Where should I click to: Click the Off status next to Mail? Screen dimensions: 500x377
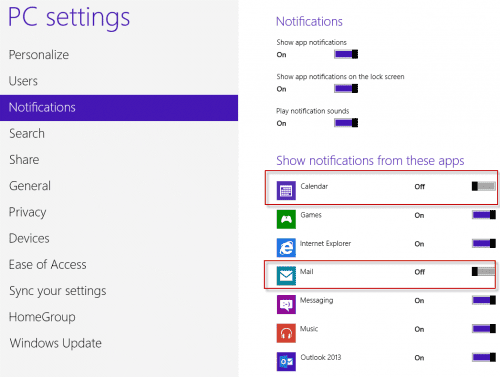420,272
